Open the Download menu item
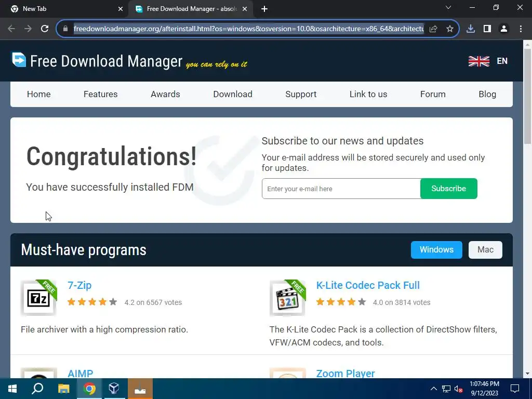Image resolution: width=532 pixels, height=399 pixels. [233, 95]
